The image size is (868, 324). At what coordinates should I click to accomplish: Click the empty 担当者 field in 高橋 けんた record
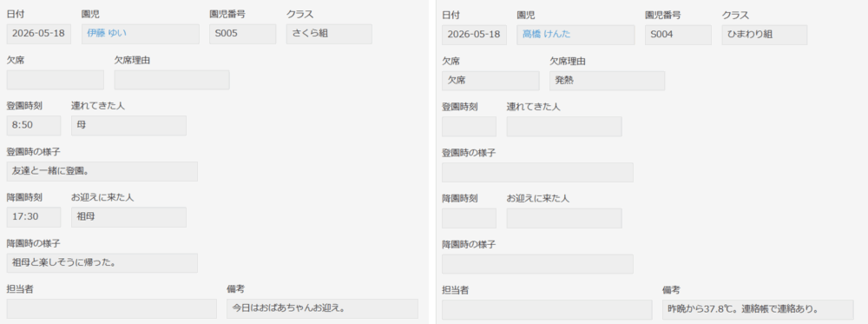click(x=547, y=310)
